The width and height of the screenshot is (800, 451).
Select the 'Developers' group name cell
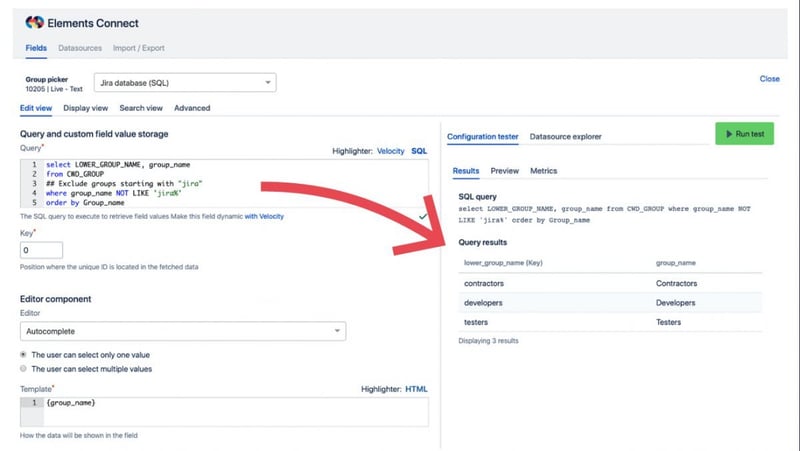click(676, 303)
